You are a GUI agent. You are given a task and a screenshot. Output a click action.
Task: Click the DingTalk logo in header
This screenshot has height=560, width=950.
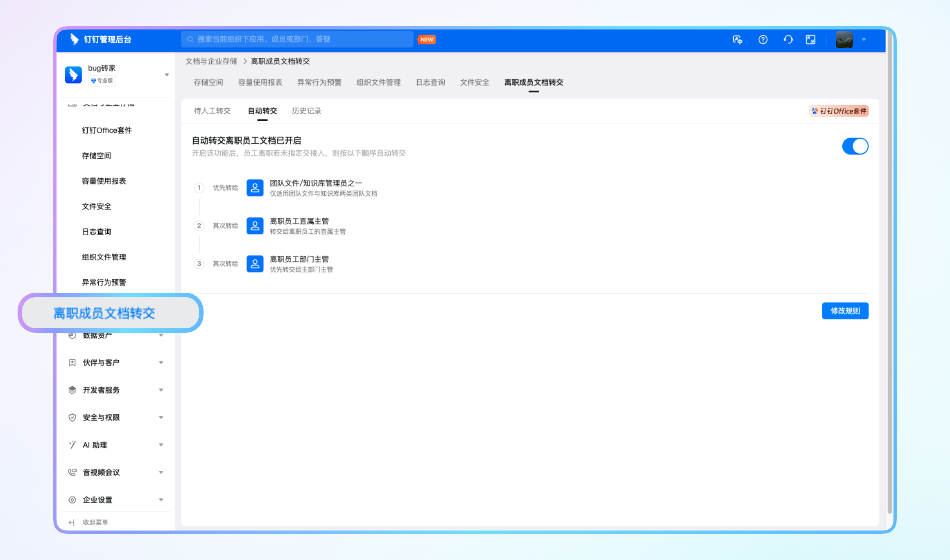[74, 39]
